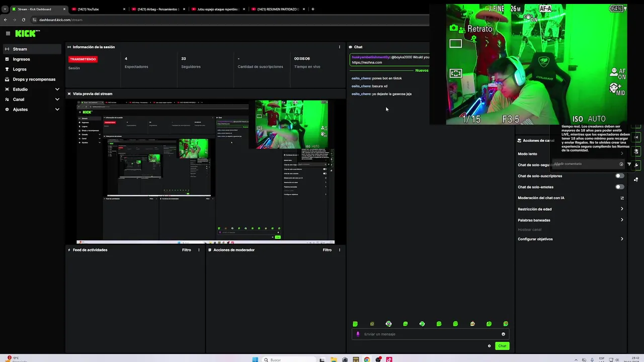Go to Drops y recompensas in the sidebar
Image resolution: width=644 pixels, height=362 pixels.
[32, 79]
